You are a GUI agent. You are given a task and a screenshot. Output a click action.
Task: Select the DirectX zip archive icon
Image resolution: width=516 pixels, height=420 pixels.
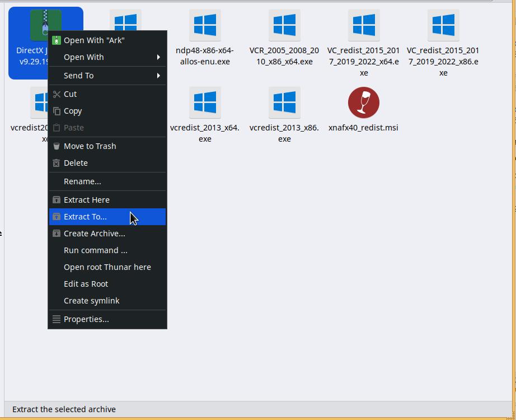coord(46,20)
